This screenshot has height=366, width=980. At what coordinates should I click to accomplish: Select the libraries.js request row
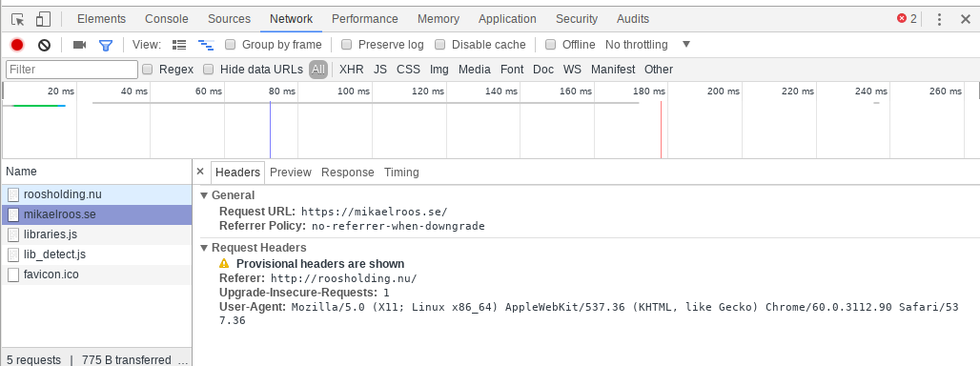pos(97,234)
